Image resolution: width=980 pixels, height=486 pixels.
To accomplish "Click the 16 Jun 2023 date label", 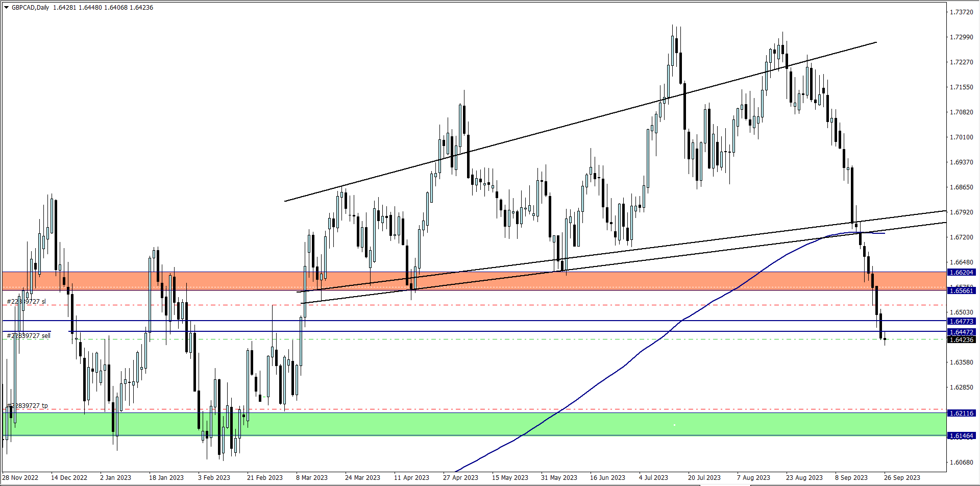I will [607, 478].
